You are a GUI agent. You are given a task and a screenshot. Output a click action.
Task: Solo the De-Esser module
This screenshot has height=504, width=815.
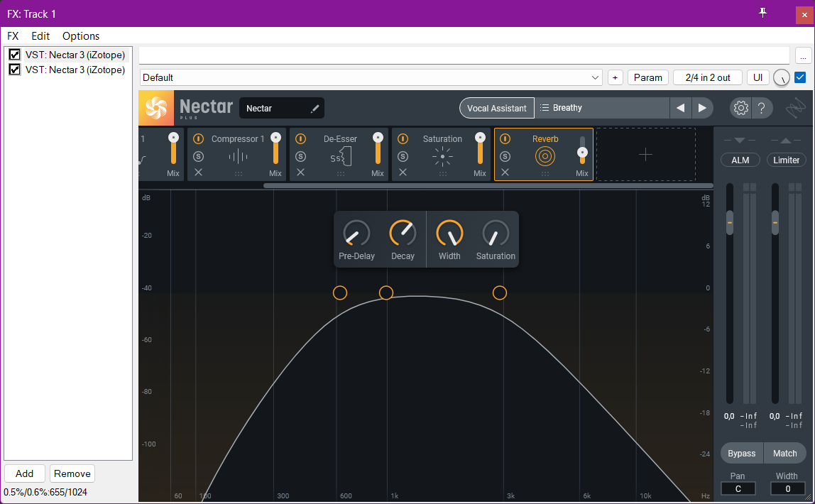click(300, 156)
